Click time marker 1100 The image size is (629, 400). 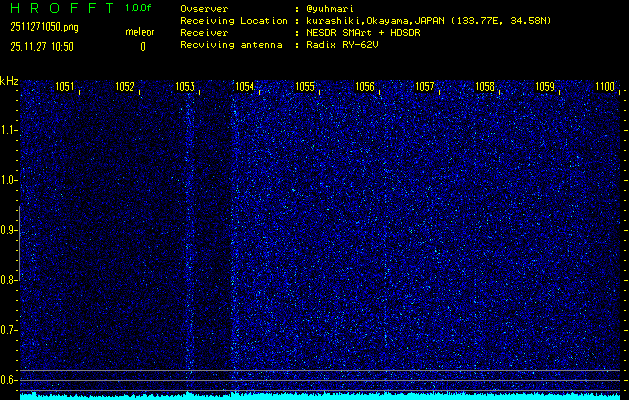tap(605, 87)
